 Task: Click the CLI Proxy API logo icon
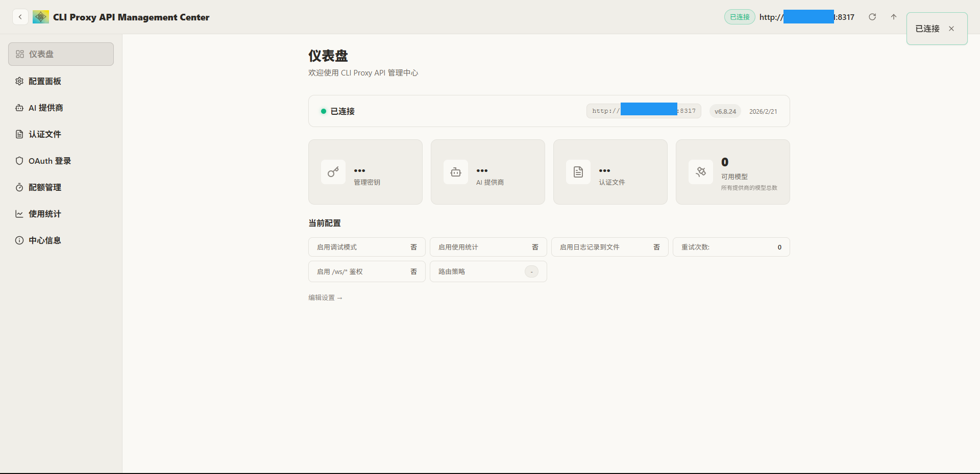click(41, 17)
